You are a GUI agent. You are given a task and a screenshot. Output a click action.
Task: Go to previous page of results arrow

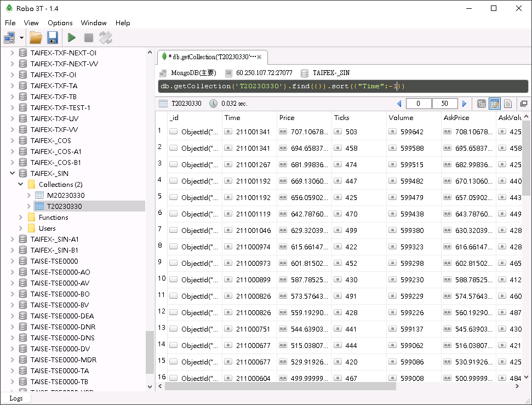coord(399,104)
